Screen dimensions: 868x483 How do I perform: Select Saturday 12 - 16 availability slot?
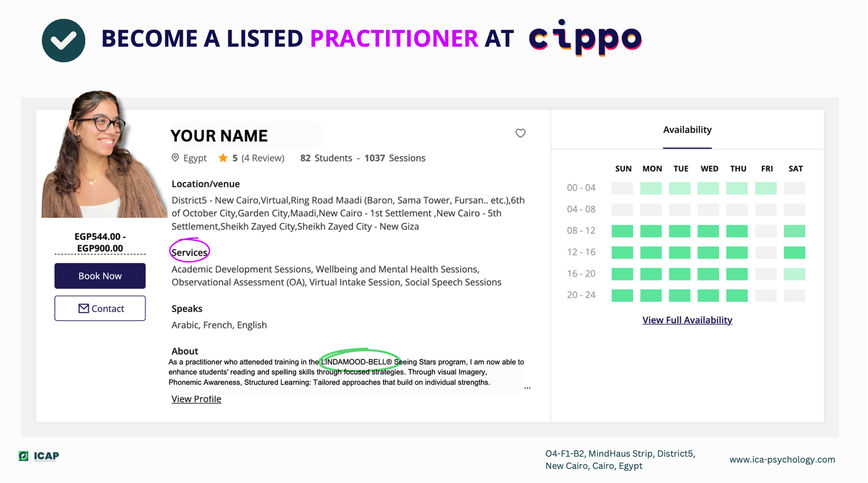794,253
